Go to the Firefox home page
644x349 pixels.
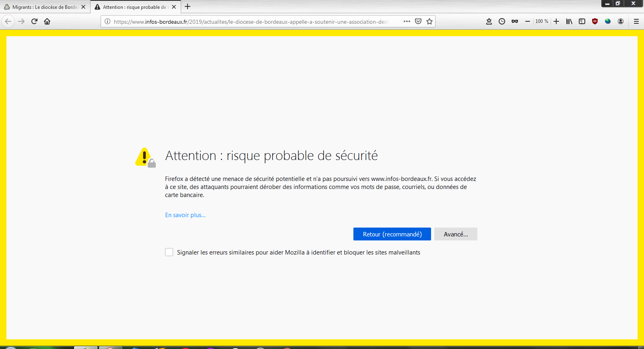coord(47,21)
